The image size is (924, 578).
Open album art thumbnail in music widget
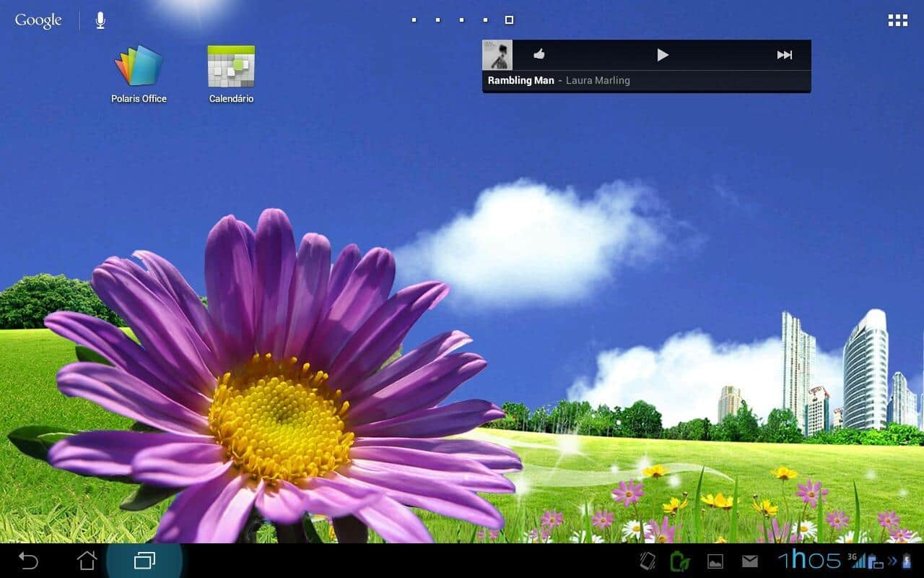497,55
